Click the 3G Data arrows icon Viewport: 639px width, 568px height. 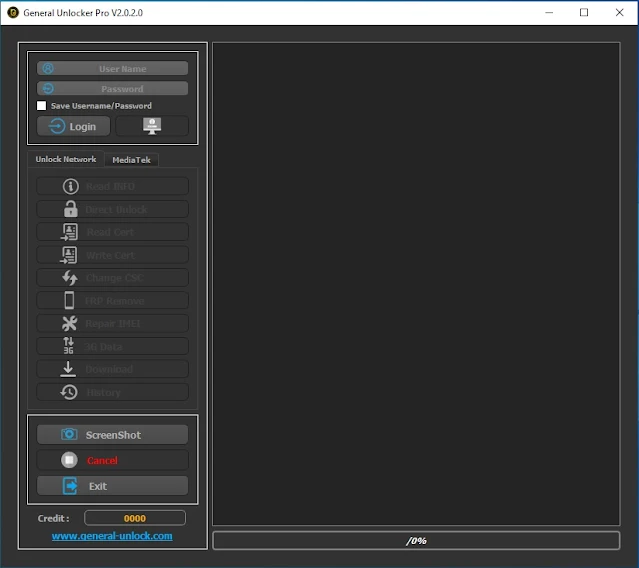coord(68,346)
